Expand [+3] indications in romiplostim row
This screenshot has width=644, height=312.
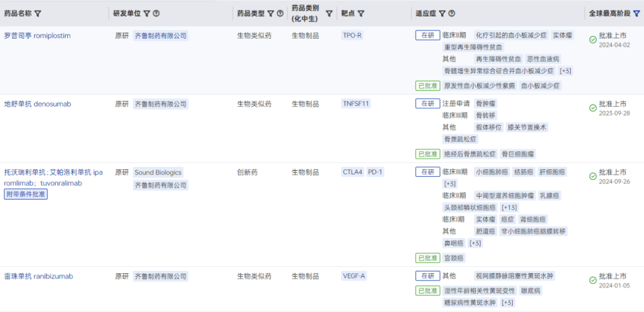[x=565, y=71]
